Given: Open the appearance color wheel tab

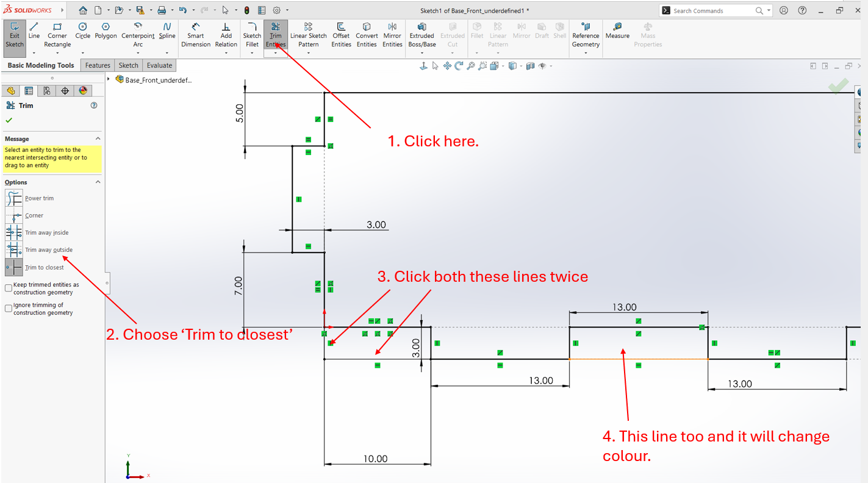Looking at the screenshot, I should tap(83, 91).
